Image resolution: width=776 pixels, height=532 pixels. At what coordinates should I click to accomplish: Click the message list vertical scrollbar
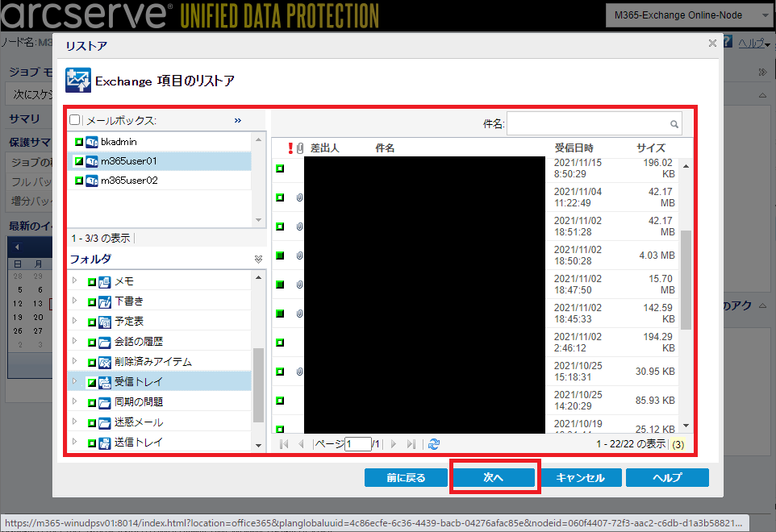(x=686, y=280)
